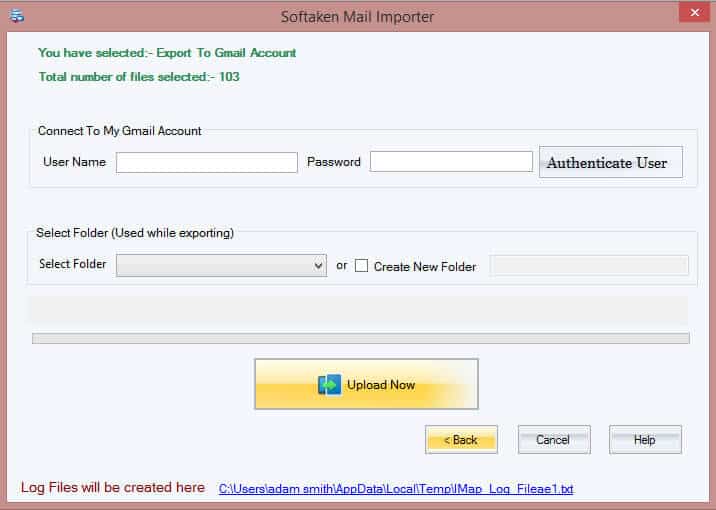Image resolution: width=716 pixels, height=510 pixels.
Task: Click the Upload Now button
Action: [x=366, y=384]
